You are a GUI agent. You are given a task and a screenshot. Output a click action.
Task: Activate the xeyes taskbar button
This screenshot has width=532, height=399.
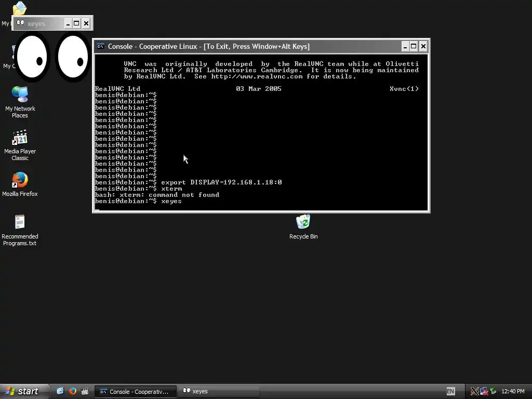point(219,391)
